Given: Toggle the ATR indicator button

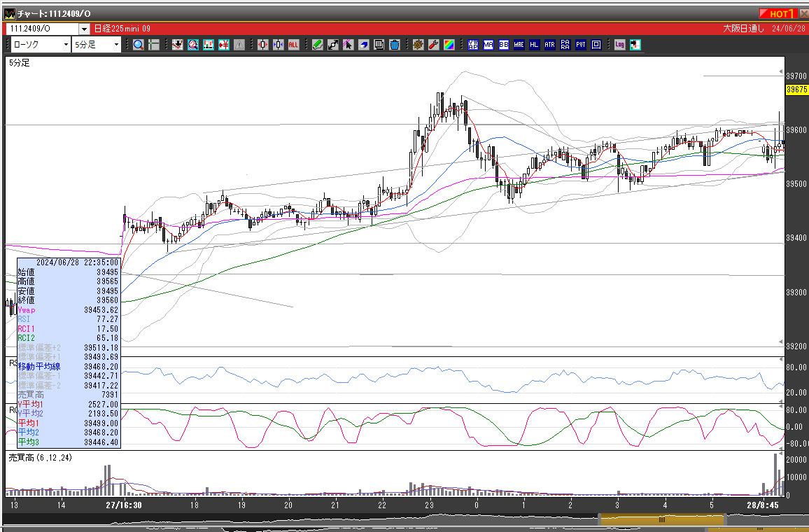Looking at the screenshot, I should pyautogui.click(x=550, y=45).
